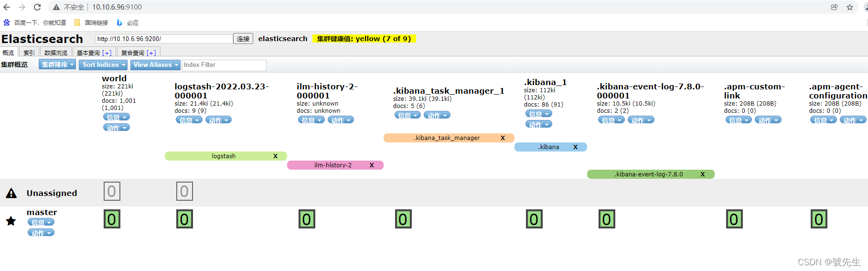The width and height of the screenshot is (868, 271).
Task: Click the browser forward arrow
Action: tap(22, 7)
